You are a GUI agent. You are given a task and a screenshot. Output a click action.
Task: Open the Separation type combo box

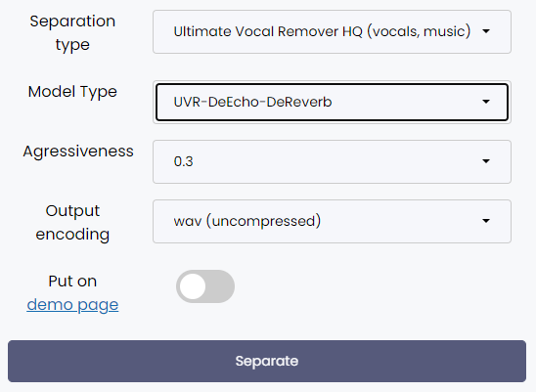tap(332, 32)
